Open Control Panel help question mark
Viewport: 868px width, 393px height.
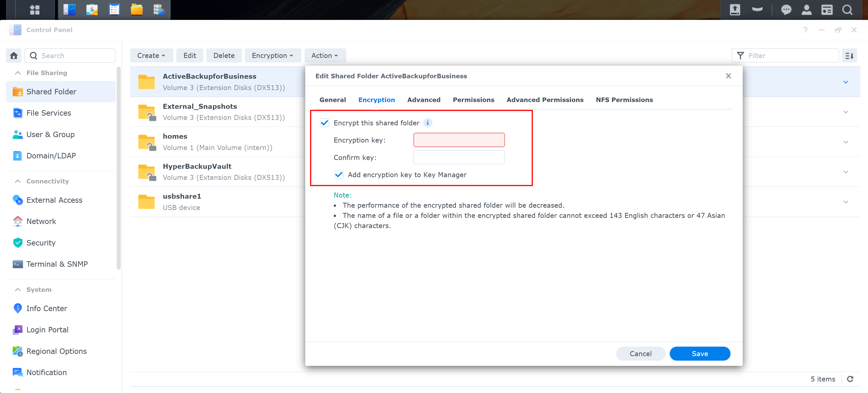coord(805,30)
